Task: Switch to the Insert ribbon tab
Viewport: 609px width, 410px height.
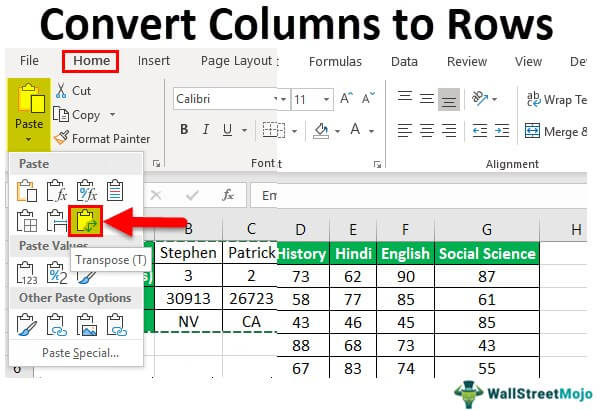Action: pos(153,61)
